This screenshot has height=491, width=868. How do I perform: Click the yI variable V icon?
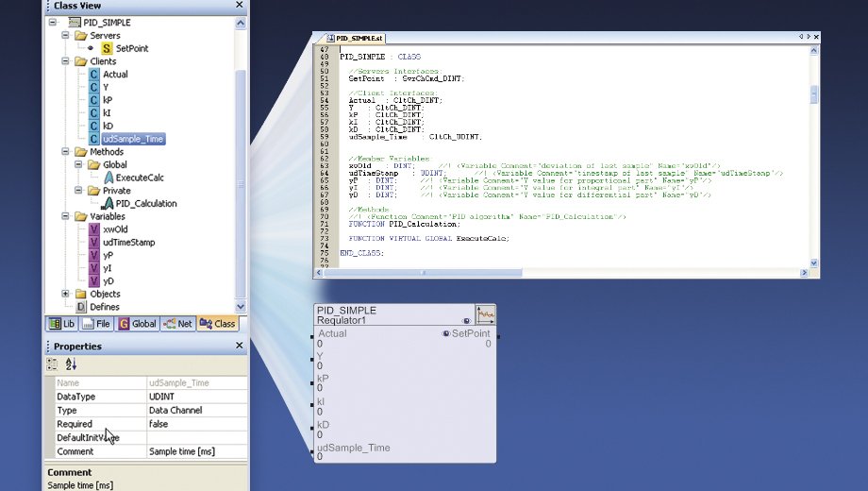94,268
